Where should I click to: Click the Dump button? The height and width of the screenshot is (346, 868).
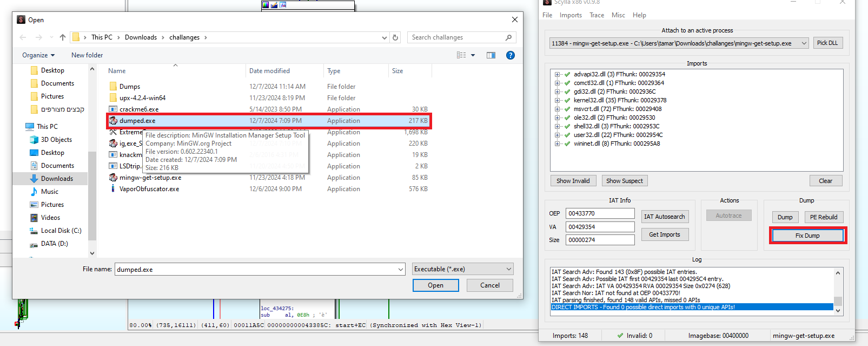pos(785,217)
